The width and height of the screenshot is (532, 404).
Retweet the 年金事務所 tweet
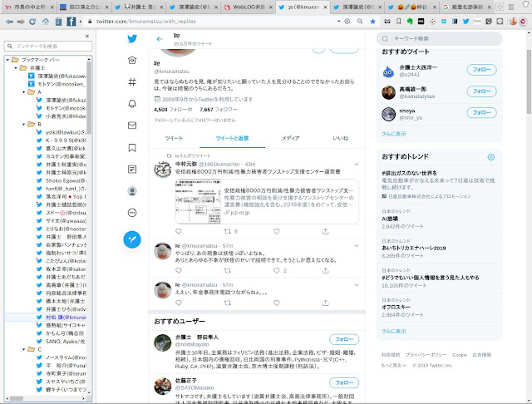click(x=227, y=303)
